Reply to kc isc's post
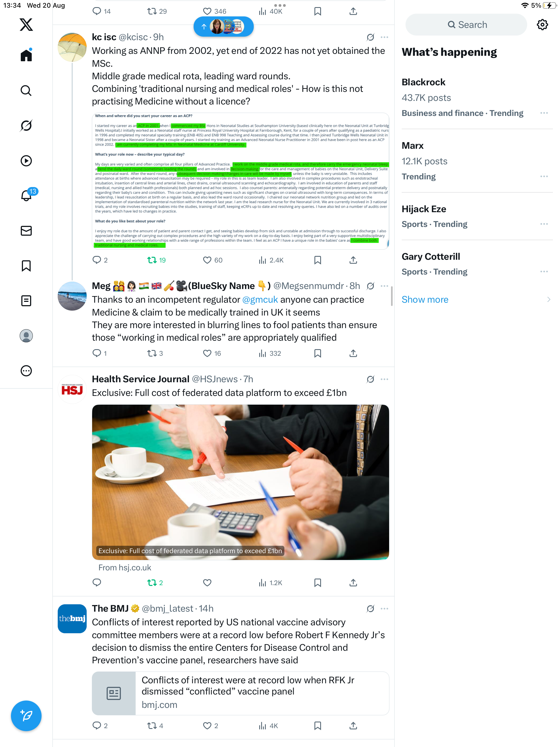This screenshot has width=560, height=747. click(97, 260)
